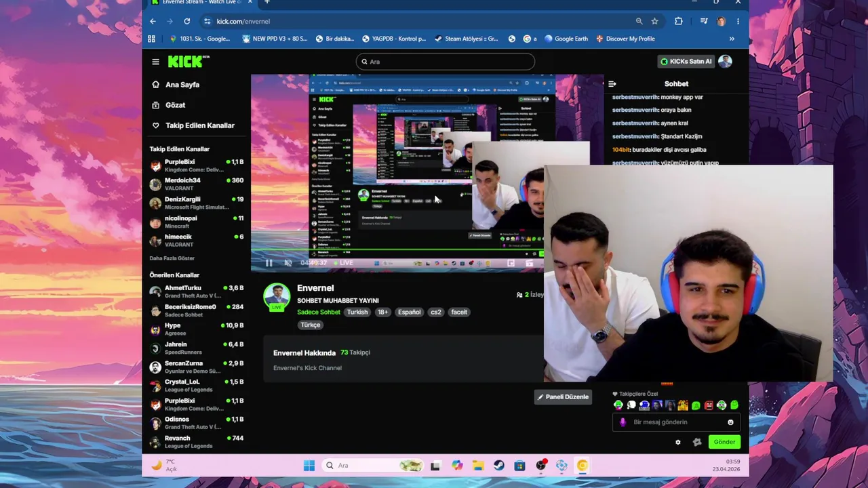This screenshot has width=868, height=488.
Task: Click the Chrome zoom magnifier icon
Action: coord(639,21)
